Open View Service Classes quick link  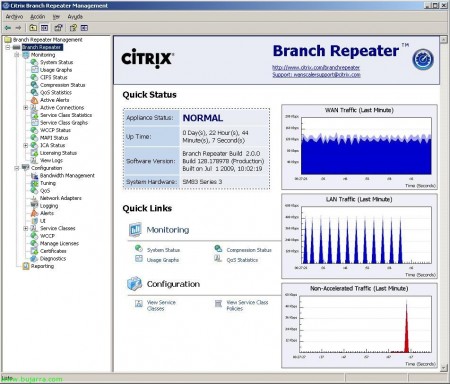(x=161, y=305)
